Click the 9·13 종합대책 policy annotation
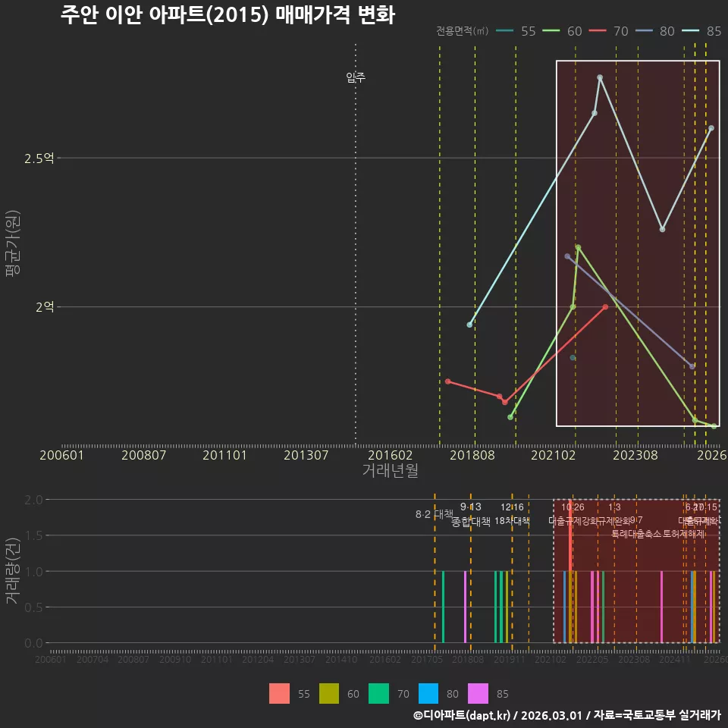The width and height of the screenshot is (728, 728). tap(471, 514)
